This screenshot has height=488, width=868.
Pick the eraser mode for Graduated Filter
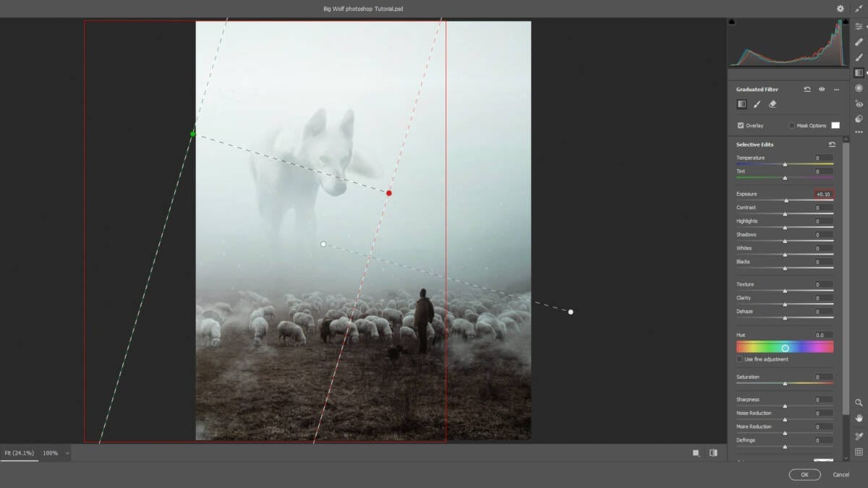pyautogui.click(x=773, y=104)
